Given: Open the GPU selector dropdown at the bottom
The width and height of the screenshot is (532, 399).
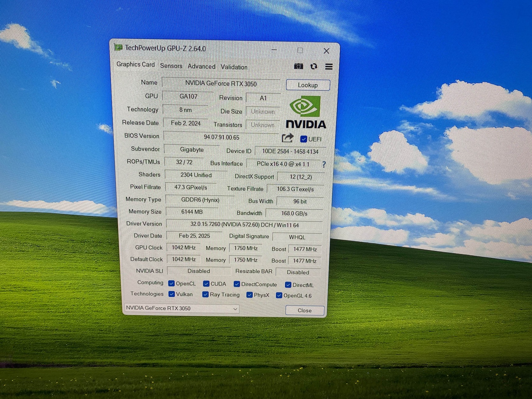Looking at the screenshot, I should click(182, 308).
